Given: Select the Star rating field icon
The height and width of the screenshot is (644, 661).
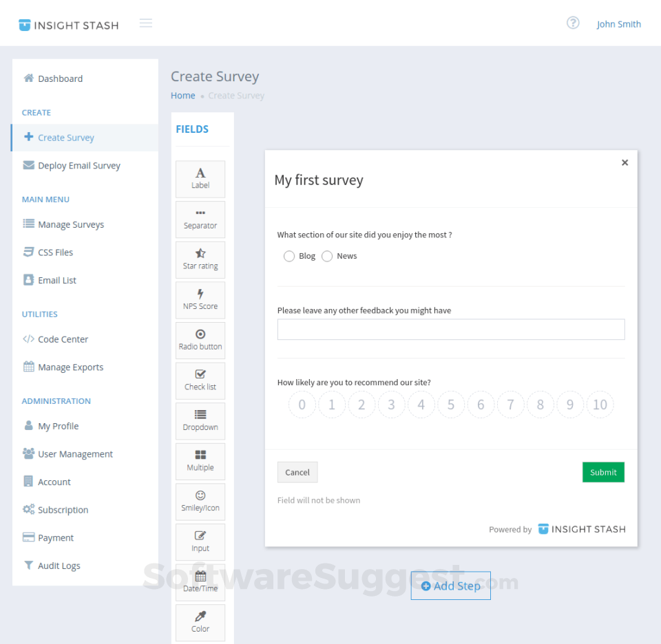Looking at the screenshot, I should tap(200, 259).
